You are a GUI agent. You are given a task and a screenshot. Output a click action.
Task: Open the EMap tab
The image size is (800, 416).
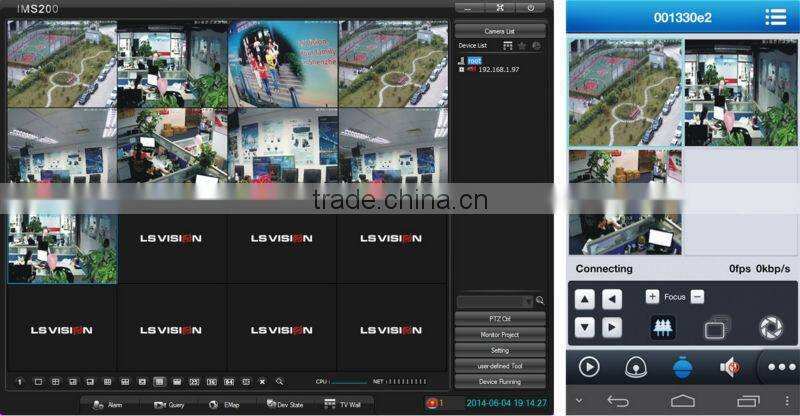(224, 405)
